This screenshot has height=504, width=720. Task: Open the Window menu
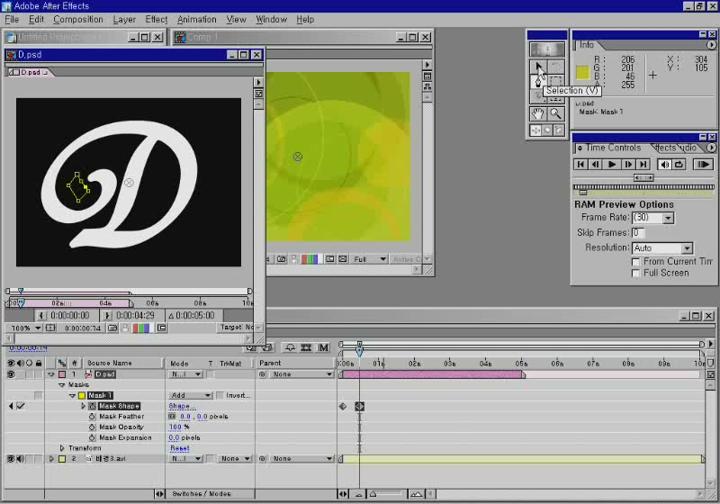click(271, 19)
